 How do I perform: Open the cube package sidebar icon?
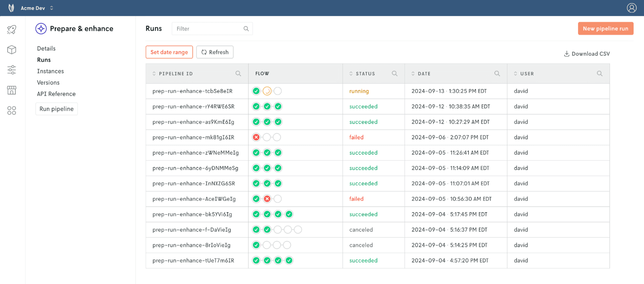12,50
